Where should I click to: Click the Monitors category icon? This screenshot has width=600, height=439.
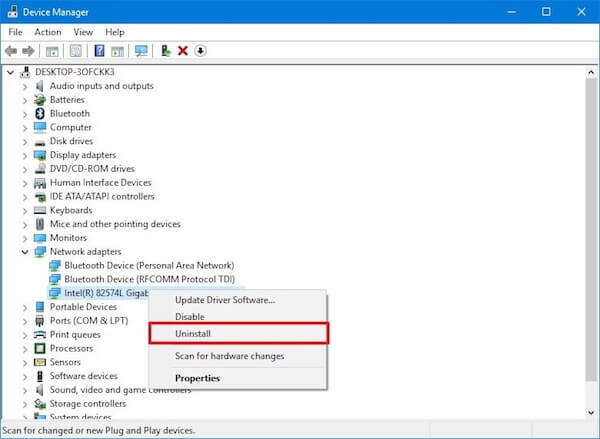40,238
